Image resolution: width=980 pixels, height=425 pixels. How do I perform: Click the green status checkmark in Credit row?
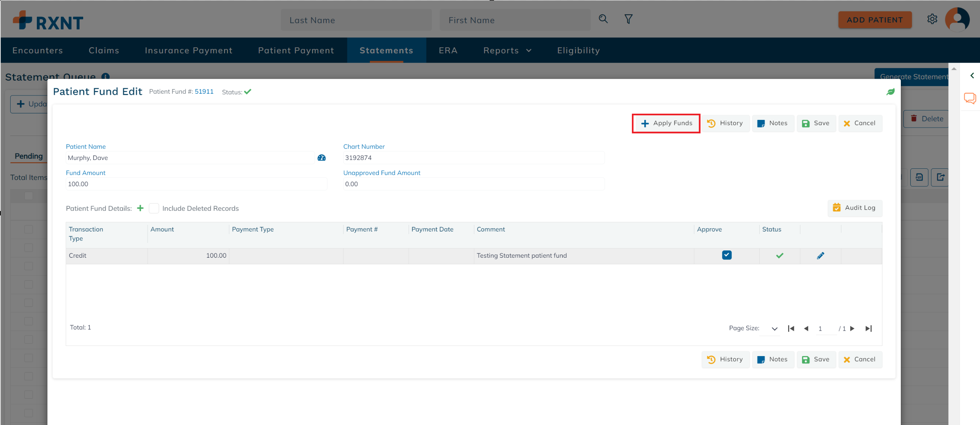pos(779,256)
